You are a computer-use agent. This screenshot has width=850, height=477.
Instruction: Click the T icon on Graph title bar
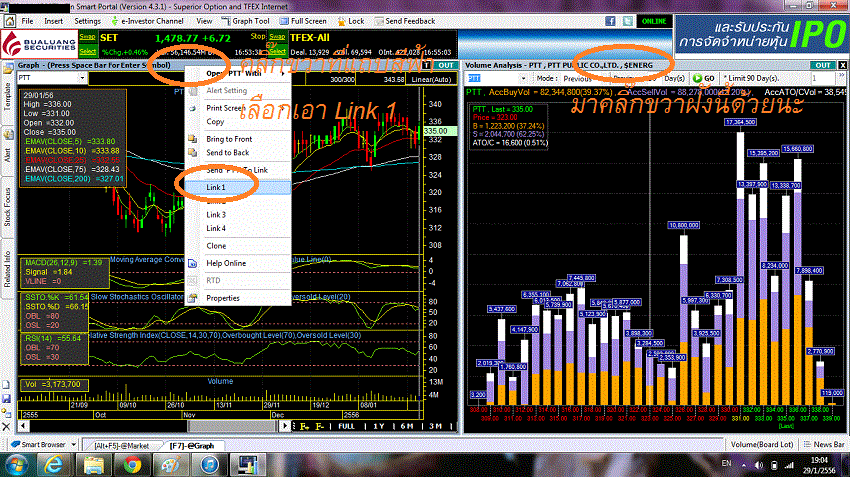coord(427,65)
